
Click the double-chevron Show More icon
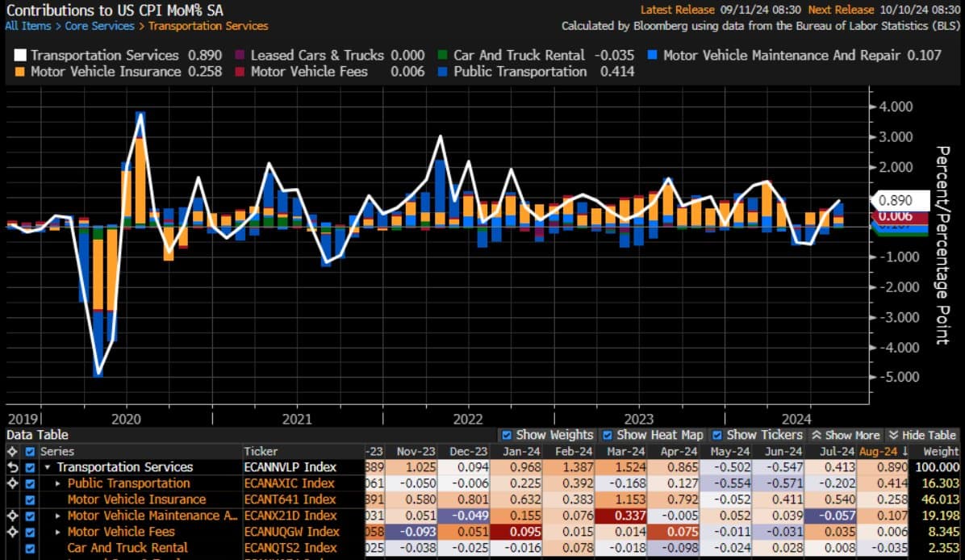click(817, 435)
